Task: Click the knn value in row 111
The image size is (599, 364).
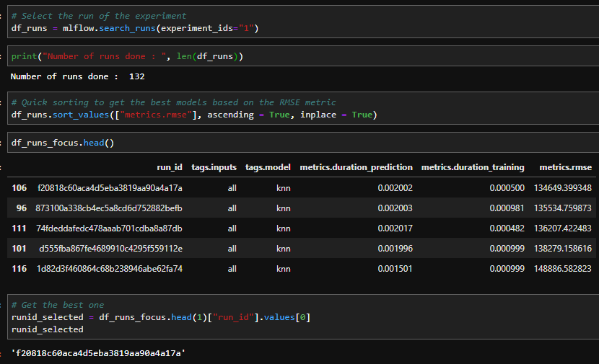Action: click(282, 228)
